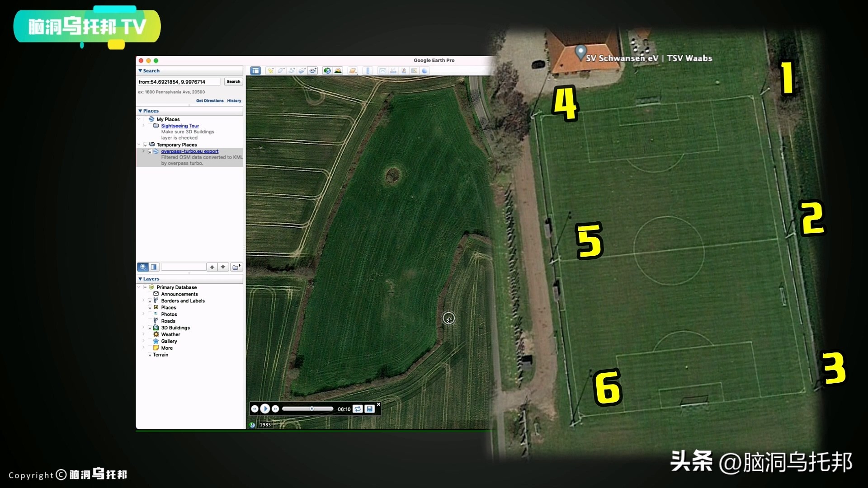This screenshot has width=868, height=488.
Task: Click the Record a Tour icon
Action: click(x=313, y=70)
